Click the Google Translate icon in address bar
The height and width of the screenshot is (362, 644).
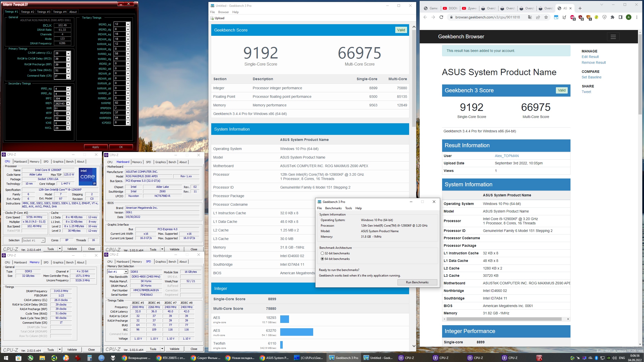point(530,17)
